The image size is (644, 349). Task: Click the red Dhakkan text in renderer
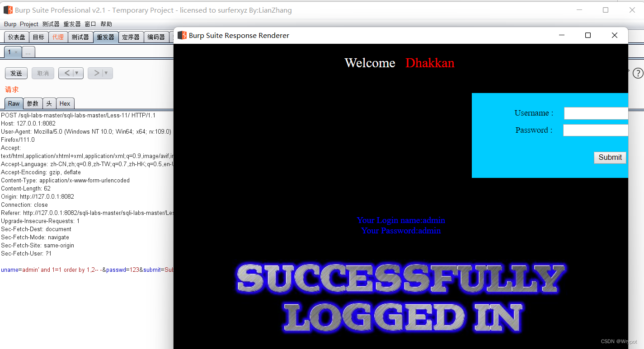430,63
